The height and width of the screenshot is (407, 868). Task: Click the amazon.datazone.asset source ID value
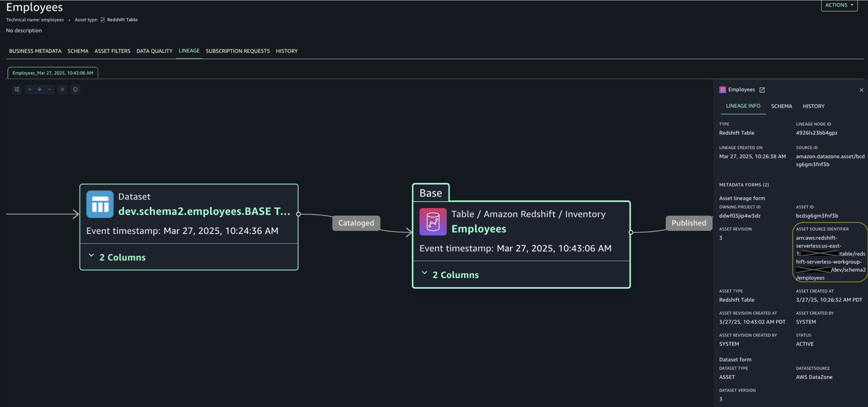(830, 161)
